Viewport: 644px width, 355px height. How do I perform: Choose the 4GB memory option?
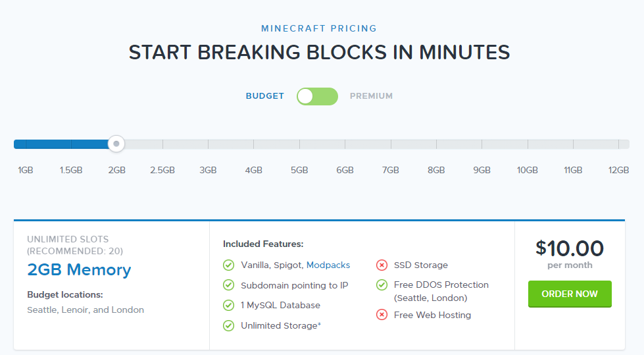tap(254, 170)
